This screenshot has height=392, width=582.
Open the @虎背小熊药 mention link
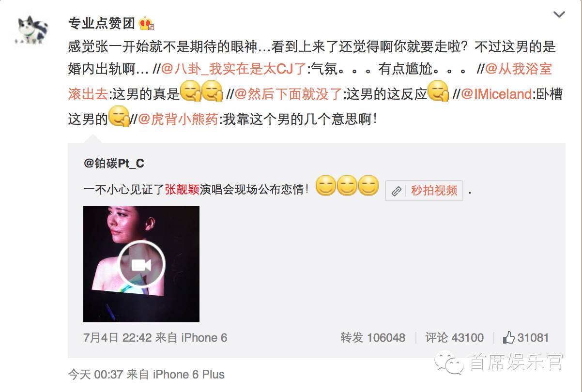pyautogui.click(x=179, y=119)
